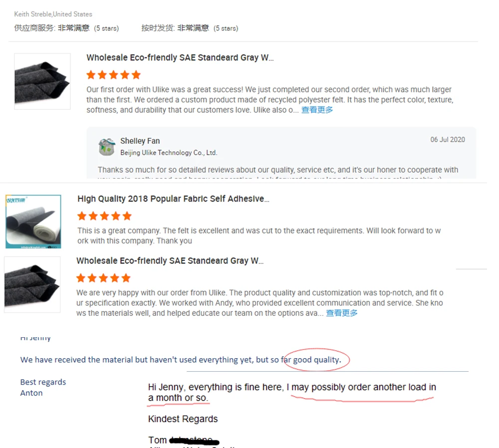The image size is (499, 448).
Task: Click Shelley Fan's avatar icon
Action: pyautogui.click(x=107, y=147)
